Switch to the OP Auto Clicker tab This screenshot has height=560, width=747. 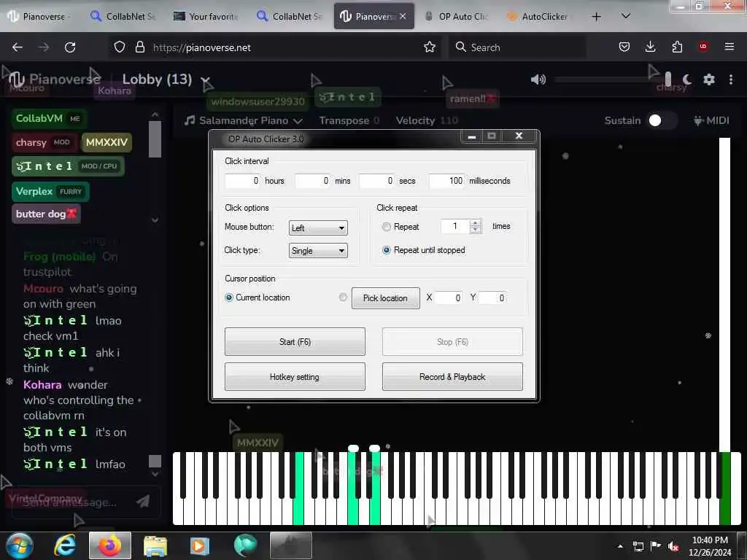(457, 17)
